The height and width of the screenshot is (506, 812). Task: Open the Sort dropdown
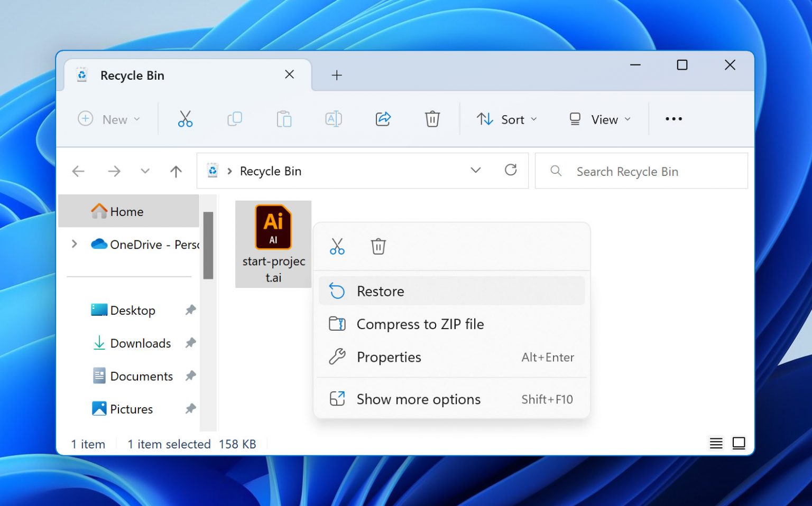click(x=506, y=119)
